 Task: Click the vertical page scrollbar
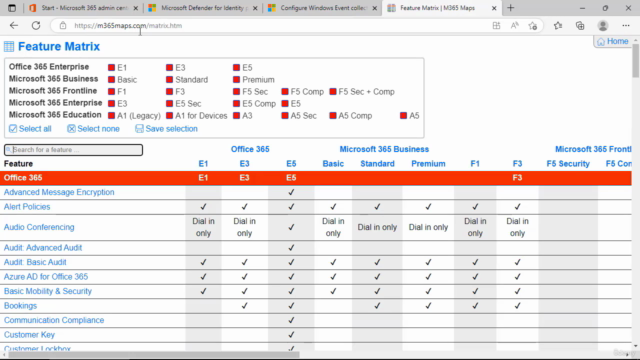pos(636,61)
